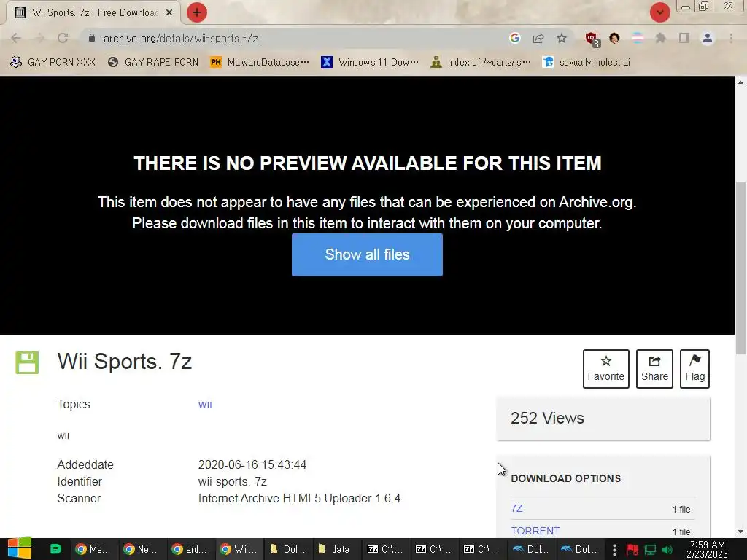The width and height of the screenshot is (747, 560).
Task: Click the Show all files button
Action: coord(367,254)
